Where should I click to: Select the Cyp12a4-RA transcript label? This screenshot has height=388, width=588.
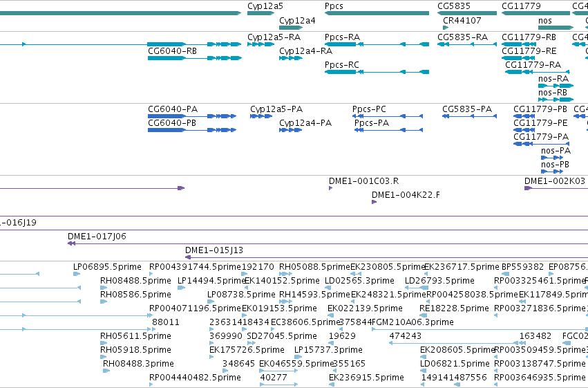coord(305,51)
